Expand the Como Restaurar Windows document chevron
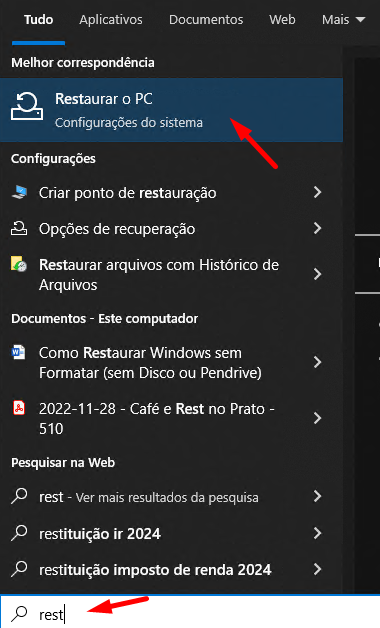 pyautogui.click(x=318, y=362)
